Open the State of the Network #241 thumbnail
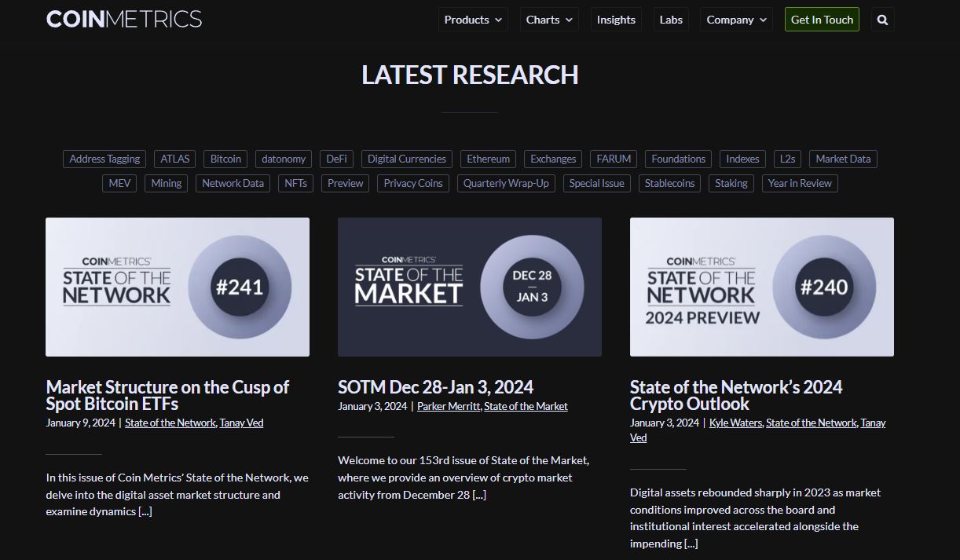This screenshot has height=560, width=960. coord(178,287)
